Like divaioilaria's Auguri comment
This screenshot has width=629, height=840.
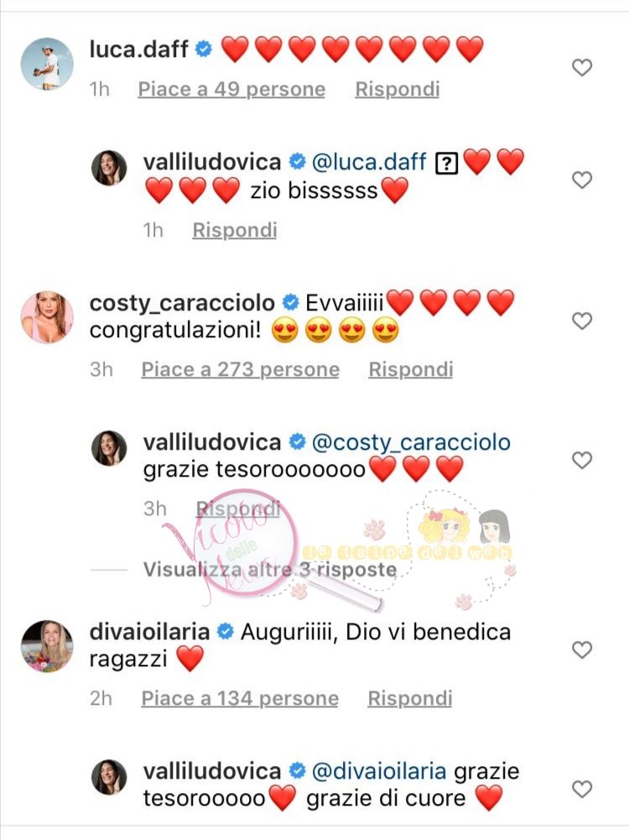tap(582, 650)
